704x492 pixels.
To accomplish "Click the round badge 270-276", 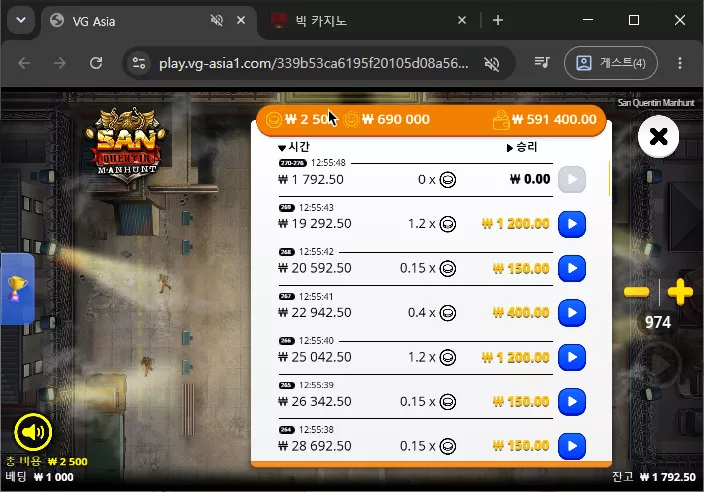I will point(292,163).
